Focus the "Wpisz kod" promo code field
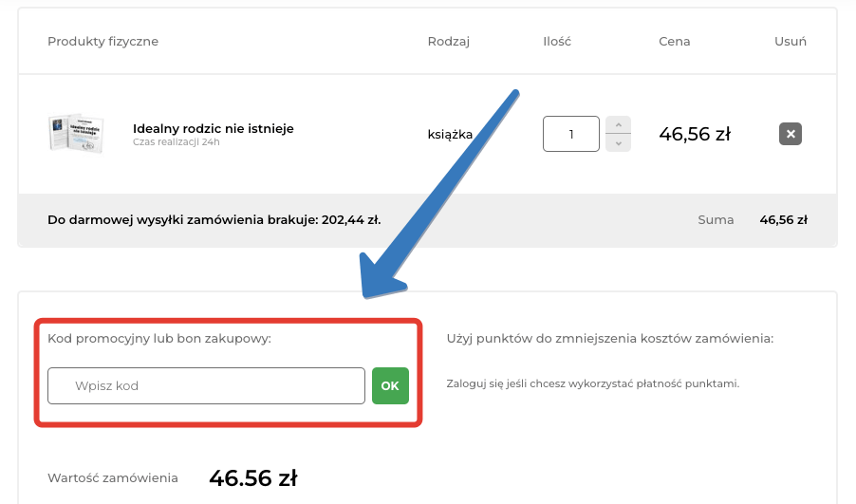The image size is (856, 504). tap(206, 385)
